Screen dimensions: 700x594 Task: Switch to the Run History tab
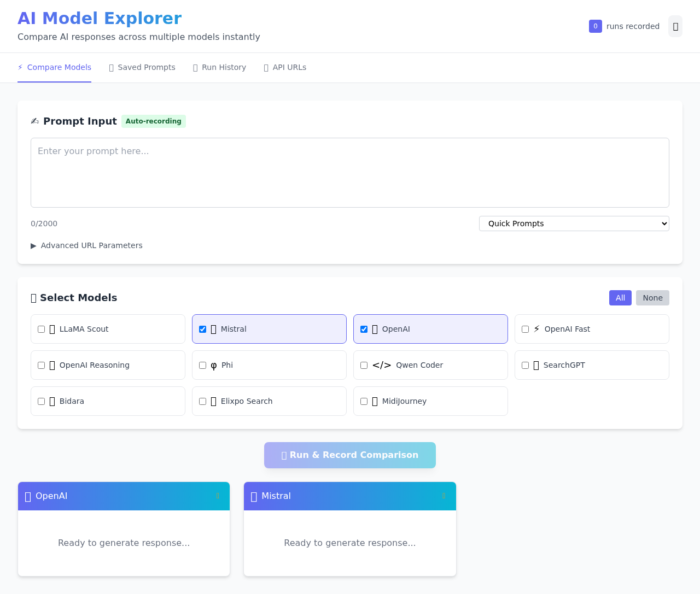tap(219, 67)
